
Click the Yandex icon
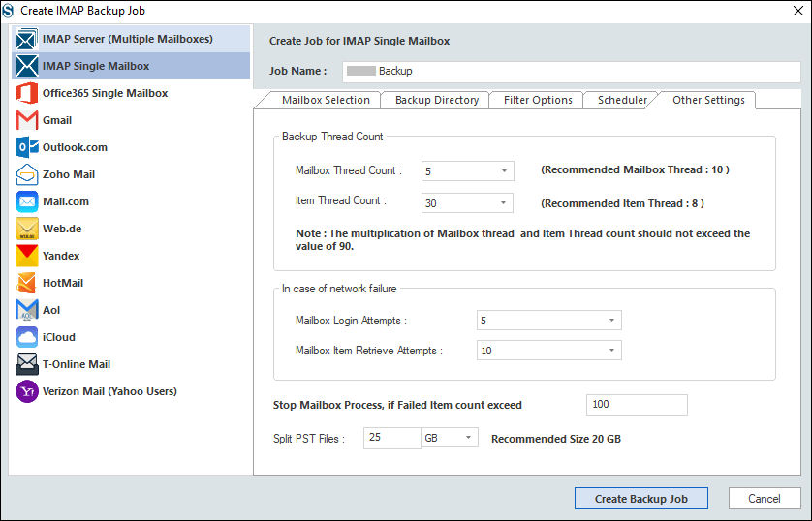pyautogui.click(x=26, y=256)
